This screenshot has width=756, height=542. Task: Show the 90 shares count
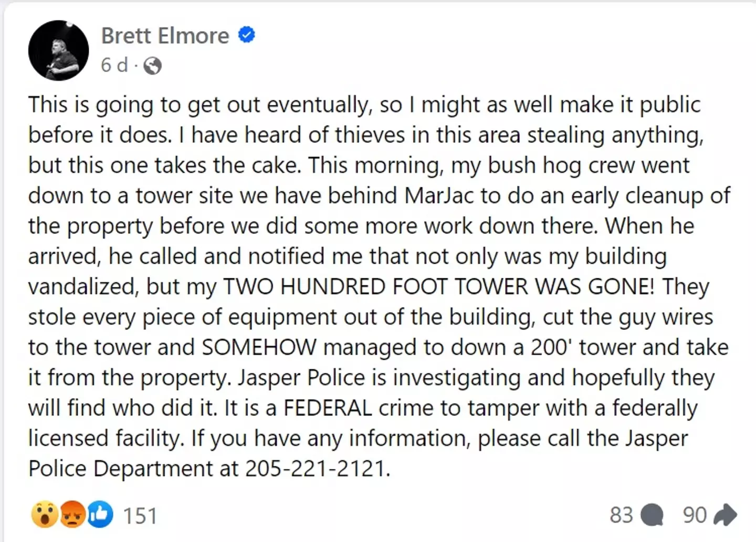click(x=695, y=515)
